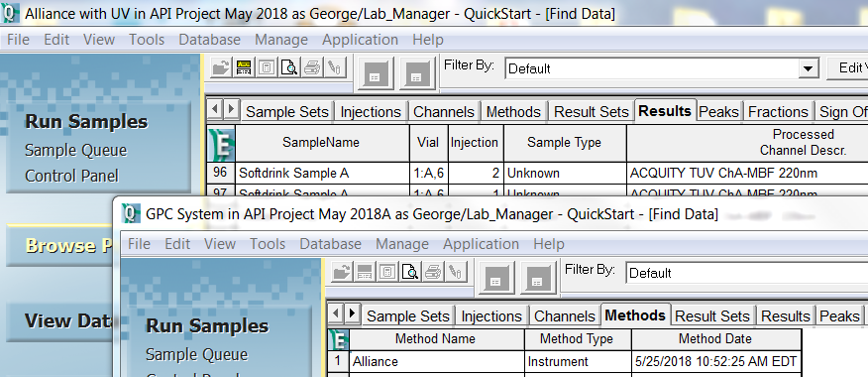Open Database menu in GPC System window
Viewport: 868px width, 377px height.
[x=330, y=243]
